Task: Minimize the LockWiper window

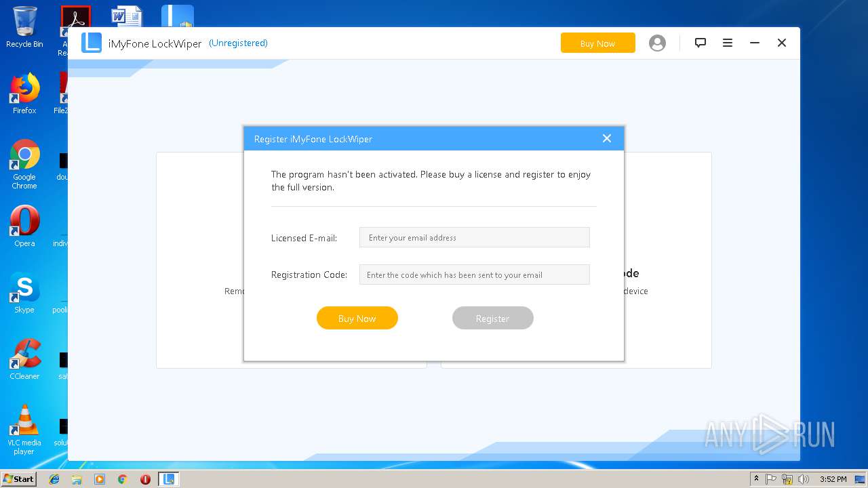Action: 755,43
